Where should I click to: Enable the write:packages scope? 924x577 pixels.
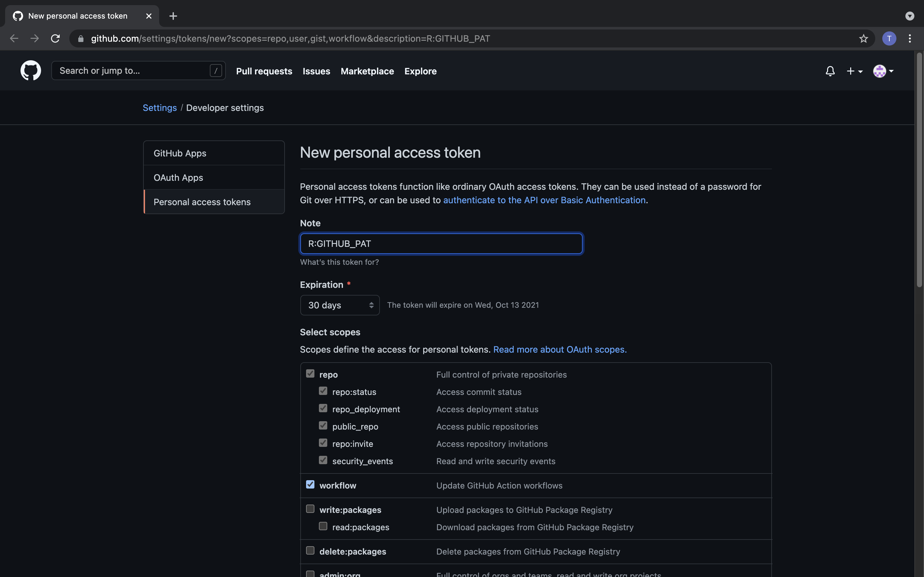point(310,509)
